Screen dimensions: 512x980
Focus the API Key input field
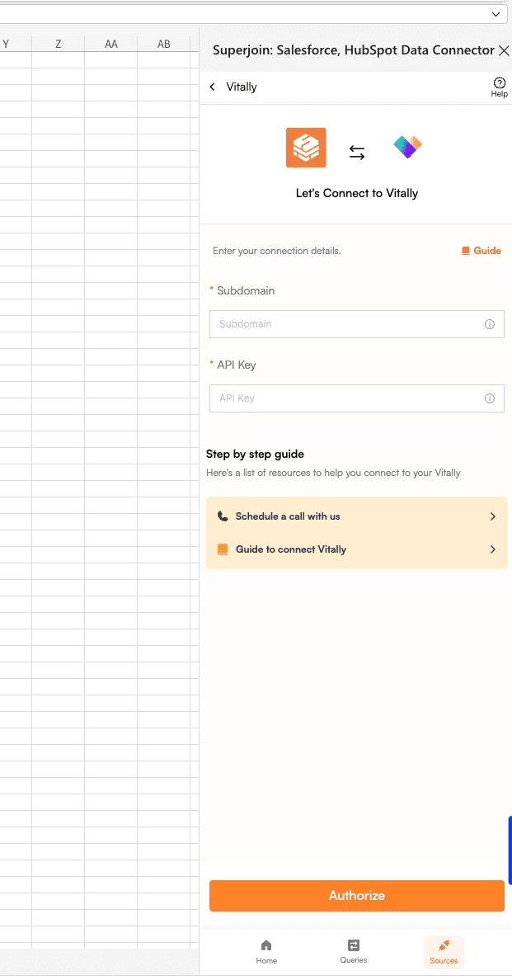click(356, 398)
